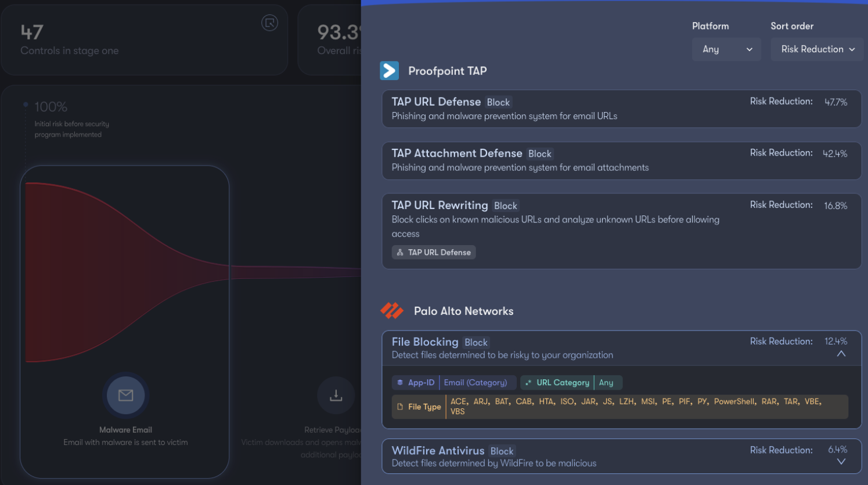Click the "VBS" file type

point(458,411)
